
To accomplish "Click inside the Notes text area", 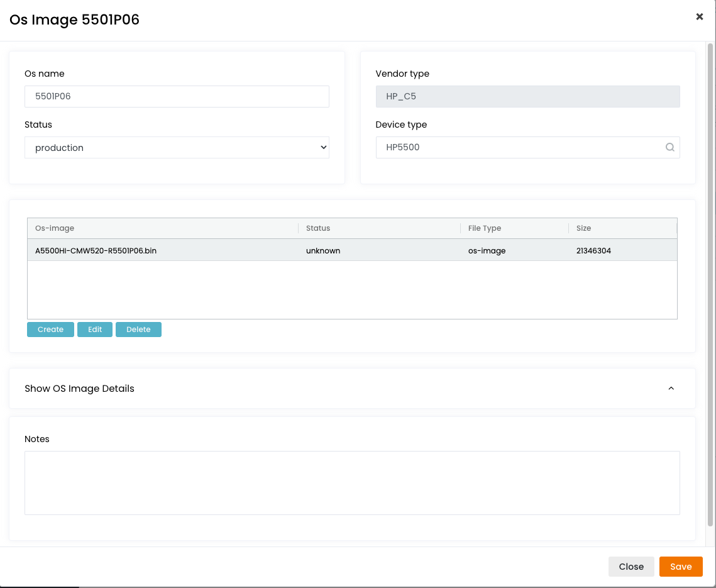I will 352,483.
